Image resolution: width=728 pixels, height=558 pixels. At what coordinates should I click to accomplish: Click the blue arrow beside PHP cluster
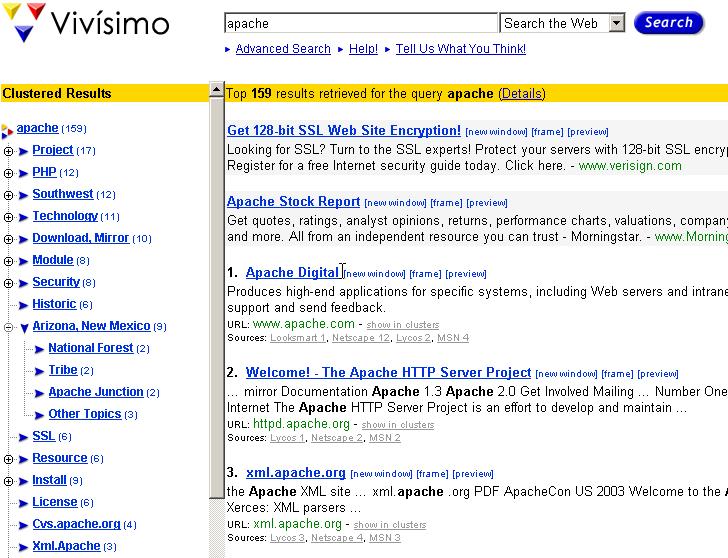pyautogui.click(x=24, y=174)
